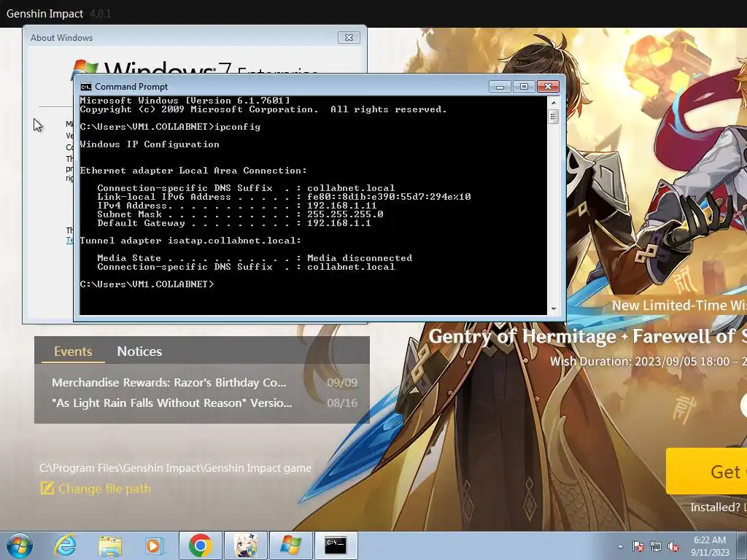Switch to About Windows taskbar button
Image resolution: width=747 pixels, height=560 pixels.
click(x=290, y=545)
